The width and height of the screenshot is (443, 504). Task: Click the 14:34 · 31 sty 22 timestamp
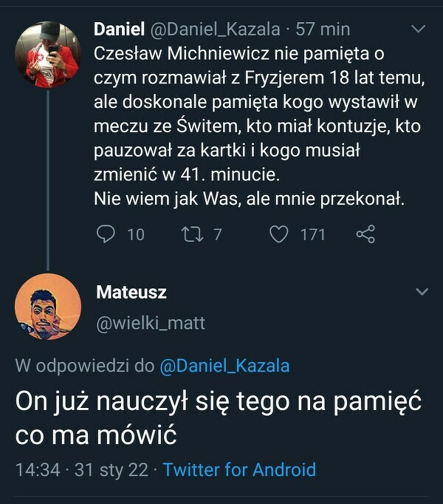81,469
